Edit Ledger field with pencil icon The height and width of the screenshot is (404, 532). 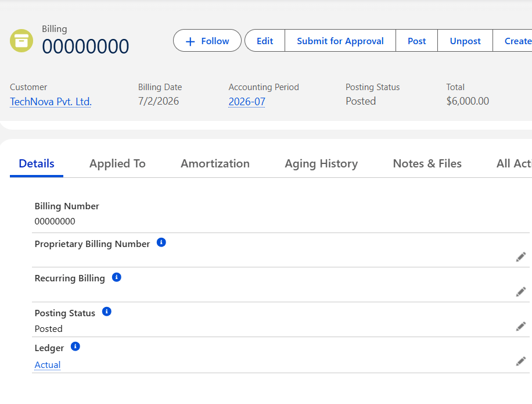[521, 361]
